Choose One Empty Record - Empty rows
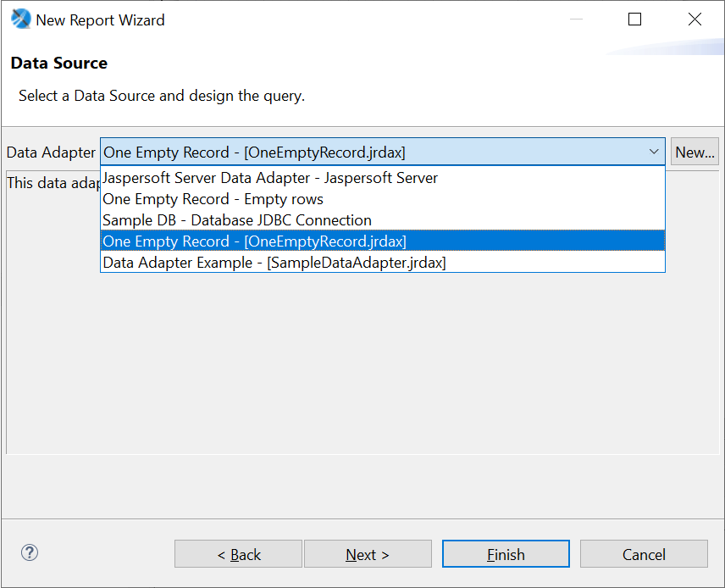The height and width of the screenshot is (588, 725). coord(382,199)
